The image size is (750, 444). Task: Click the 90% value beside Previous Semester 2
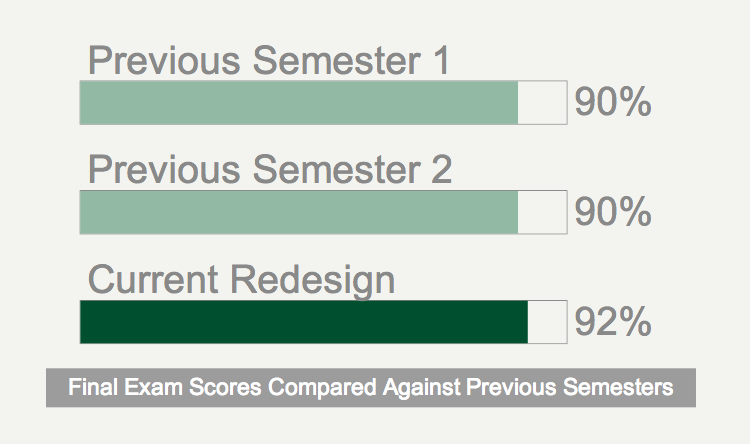point(613,211)
